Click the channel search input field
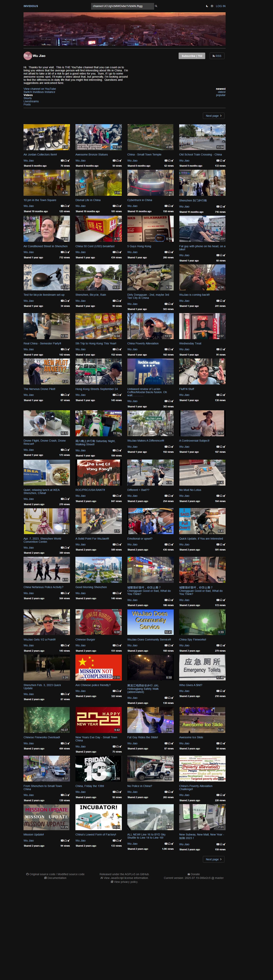 click(123, 6)
